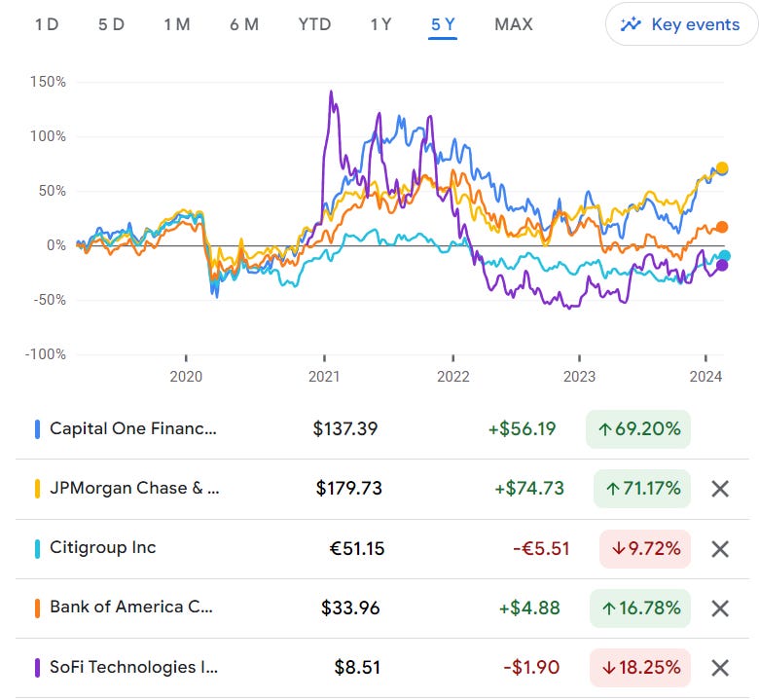Click the 9.72% loss badge

coord(645,549)
